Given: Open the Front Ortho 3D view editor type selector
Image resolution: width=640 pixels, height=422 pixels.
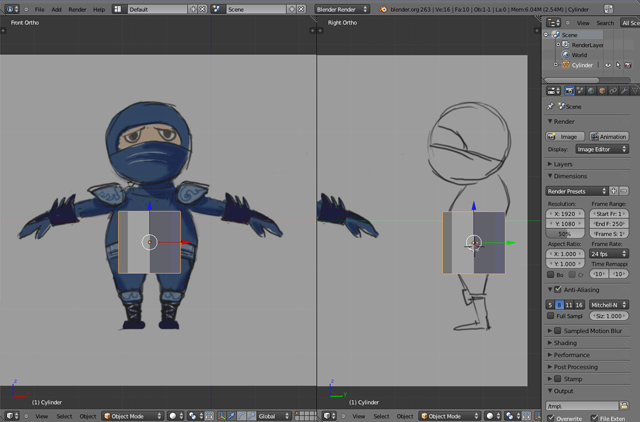Looking at the screenshot, I should pyautogui.click(x=12, y=416).
